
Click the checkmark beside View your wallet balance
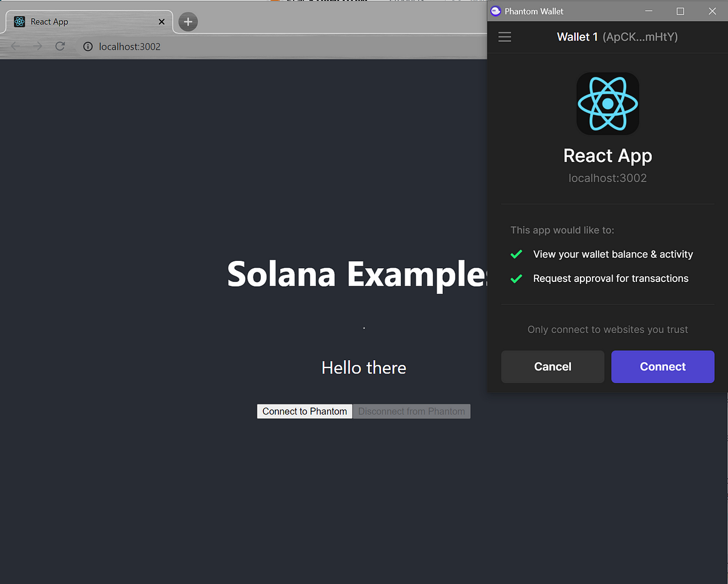pyautogui.click(x=516, y=254)
